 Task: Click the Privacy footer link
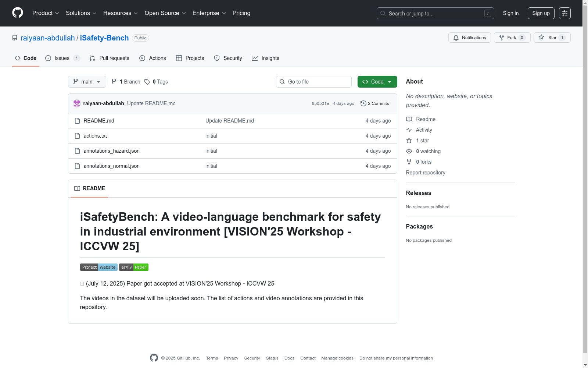coord(231,358)
